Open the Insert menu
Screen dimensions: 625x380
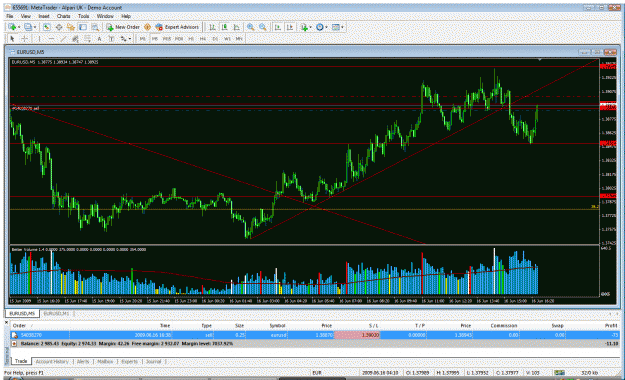(x=44, y=16)
